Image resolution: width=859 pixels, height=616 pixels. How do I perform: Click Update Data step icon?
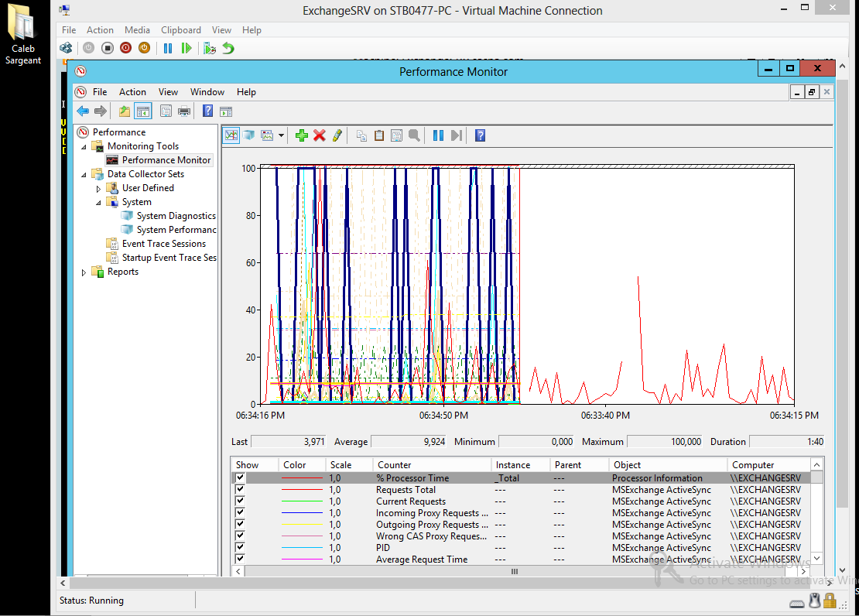[x=457, y=135]
